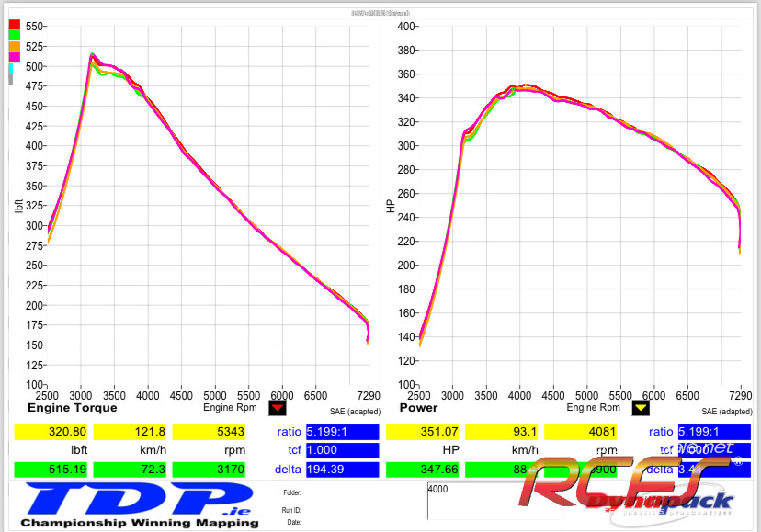This screenshot has height=532, width=761.
Task: Click the torque tcf value 1.000
Action: pos(342,450)
